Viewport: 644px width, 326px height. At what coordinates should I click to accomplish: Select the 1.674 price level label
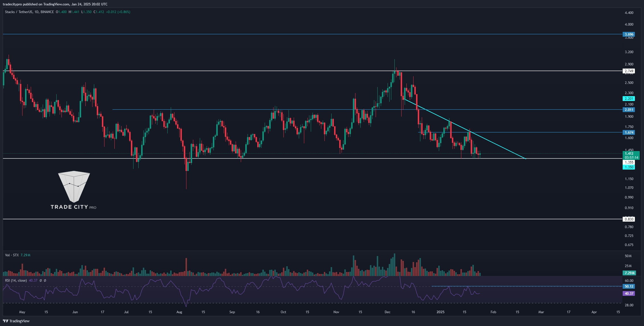click(x=629, y=133)
